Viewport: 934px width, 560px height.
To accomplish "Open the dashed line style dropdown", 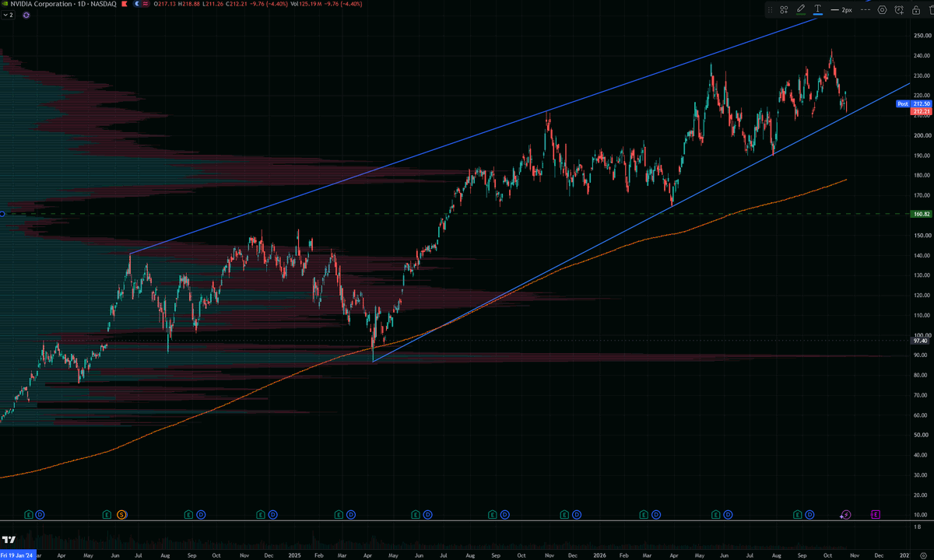I will click(x=866, y=10).
